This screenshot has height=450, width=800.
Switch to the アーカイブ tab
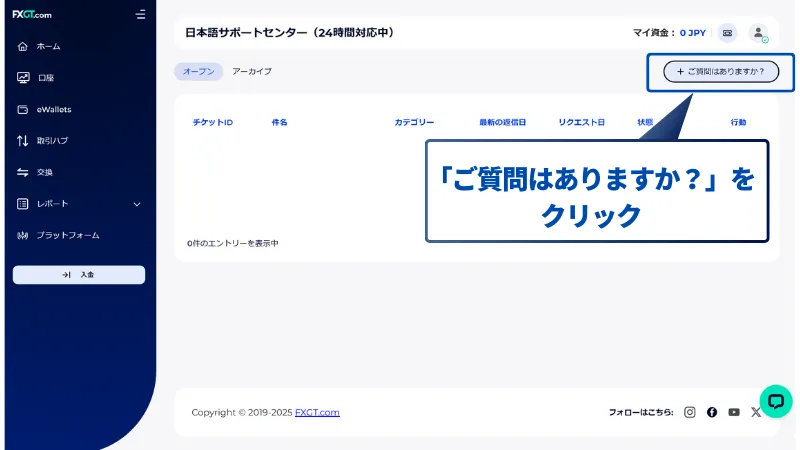point(252,71)
